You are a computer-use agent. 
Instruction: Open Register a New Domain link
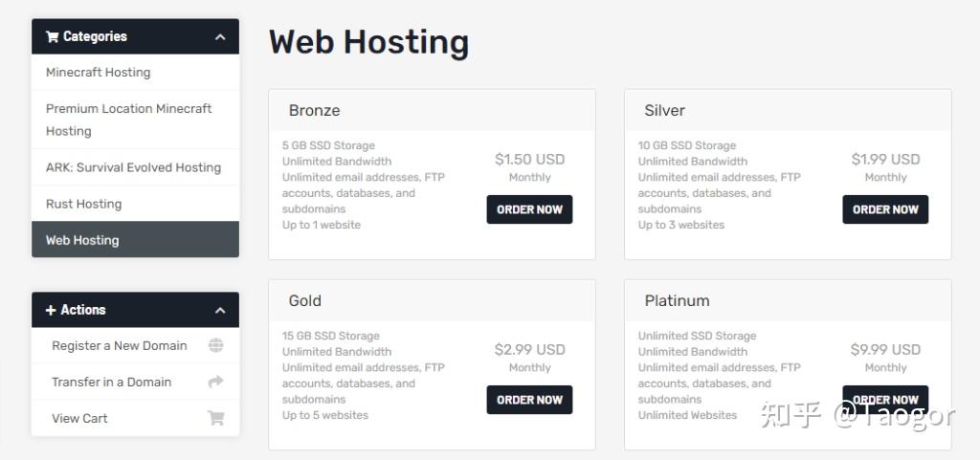119,345
